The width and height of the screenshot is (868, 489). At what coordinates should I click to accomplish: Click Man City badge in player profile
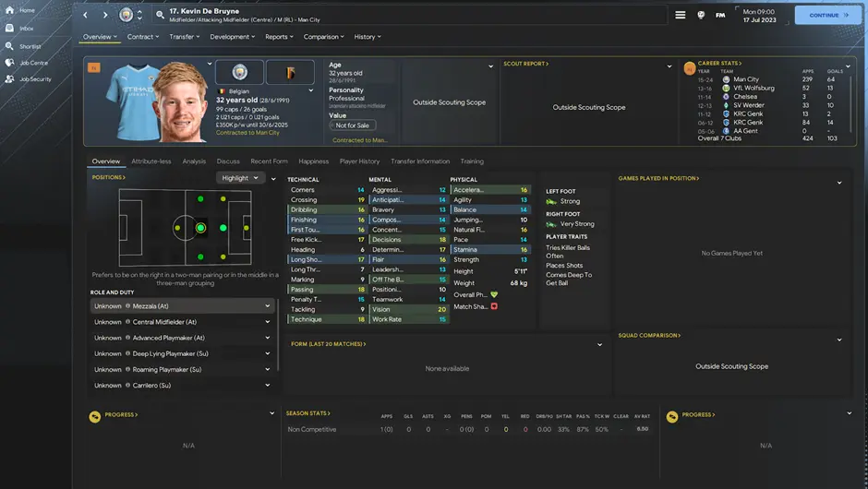[240, 72]
